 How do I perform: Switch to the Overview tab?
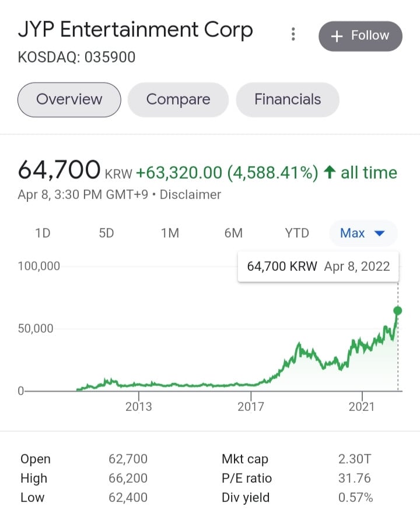[x=69, y=100]
